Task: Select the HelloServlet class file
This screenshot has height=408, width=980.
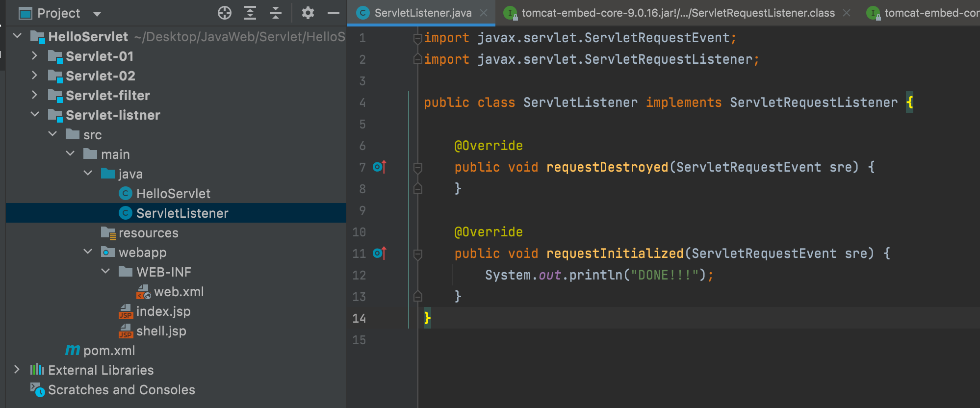Action: point(173,194)
